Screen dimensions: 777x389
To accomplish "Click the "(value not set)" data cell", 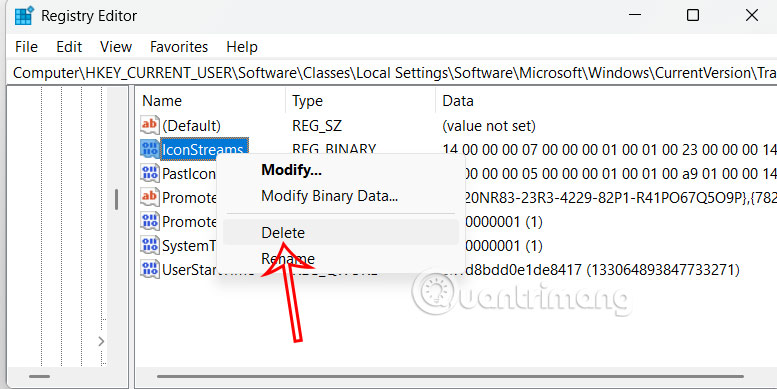I will 489,126.
